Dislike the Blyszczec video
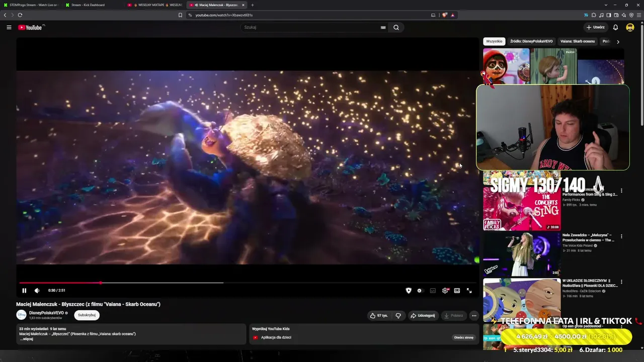Screen dimensions: 644x362 (398, 316)
